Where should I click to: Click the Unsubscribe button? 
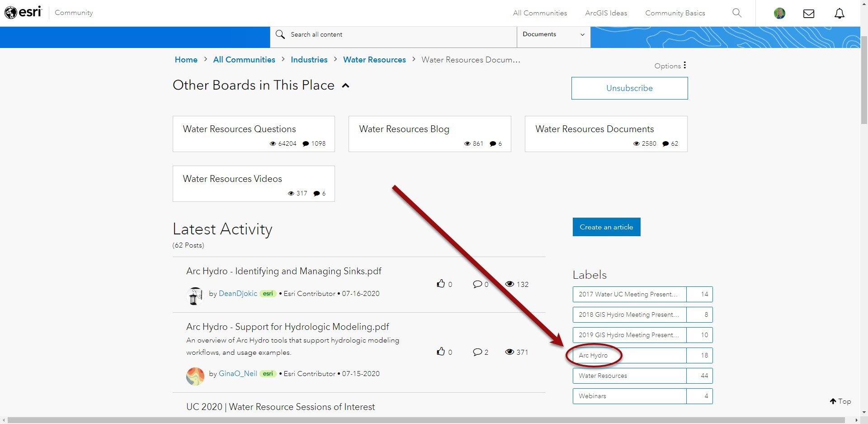(629, 88)
